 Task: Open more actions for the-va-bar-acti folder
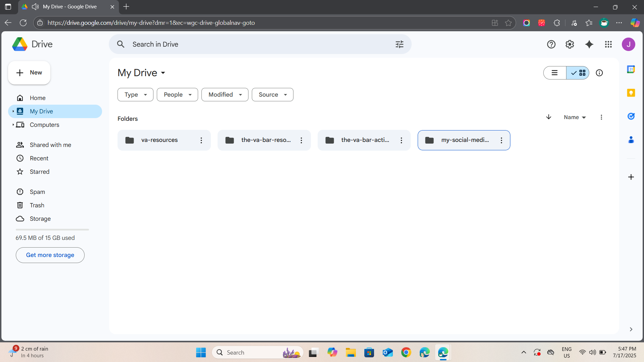(x=401, y=140)
